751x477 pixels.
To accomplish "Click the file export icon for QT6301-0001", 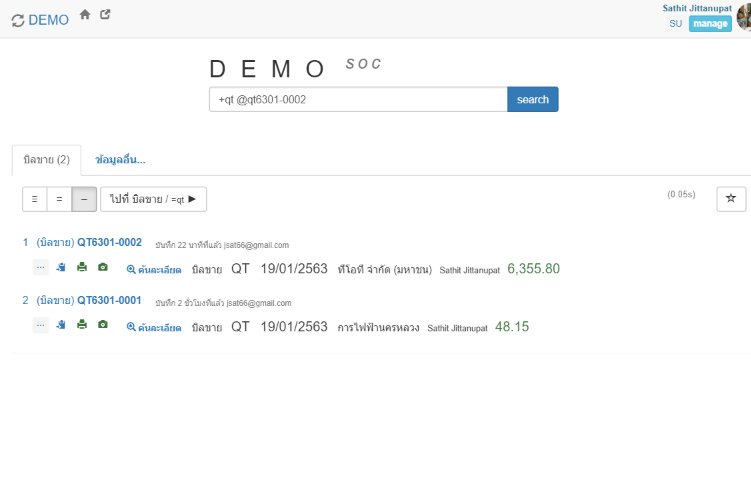I will point(61,325).
